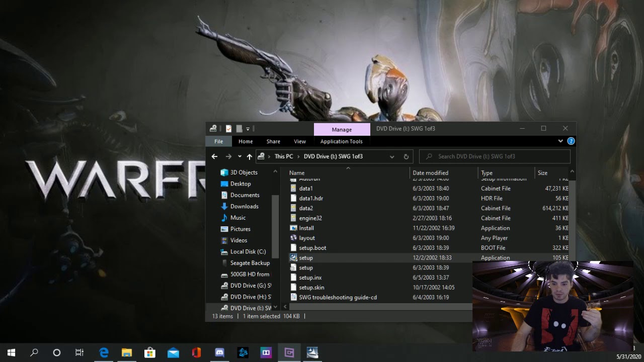The height and width of the screenshot is (362, 644).
Task: Click the New folder quick access icon
Action: coord(239,129)
